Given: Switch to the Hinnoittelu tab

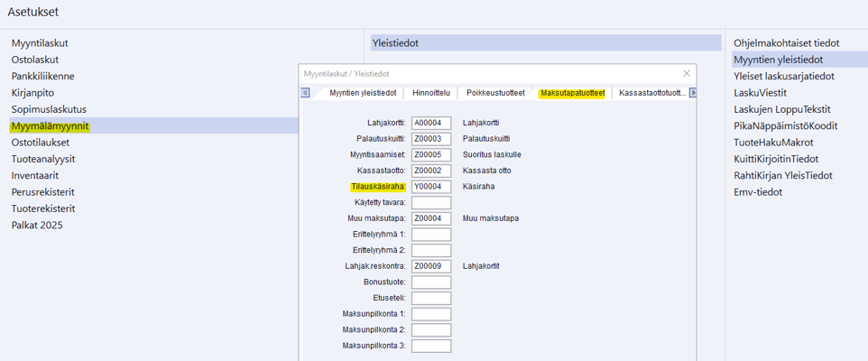Looking at the screenshot, I should coord(430,93).
